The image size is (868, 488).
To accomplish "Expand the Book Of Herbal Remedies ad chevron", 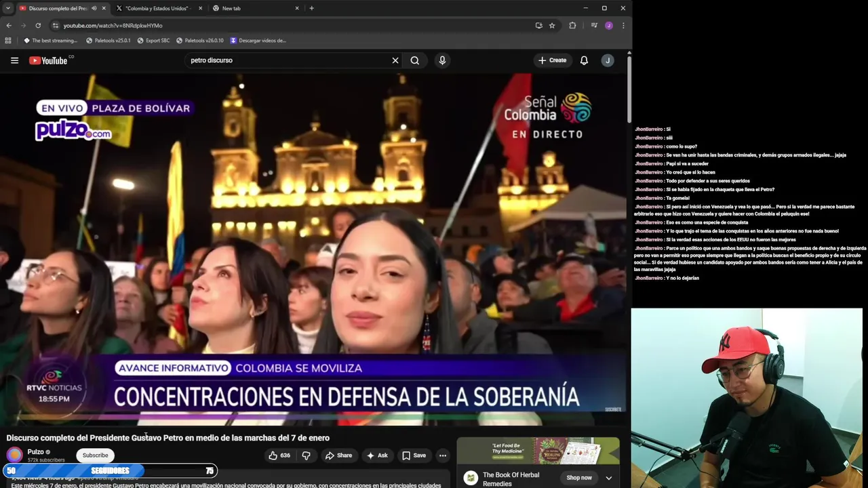I will pos(608,478).
